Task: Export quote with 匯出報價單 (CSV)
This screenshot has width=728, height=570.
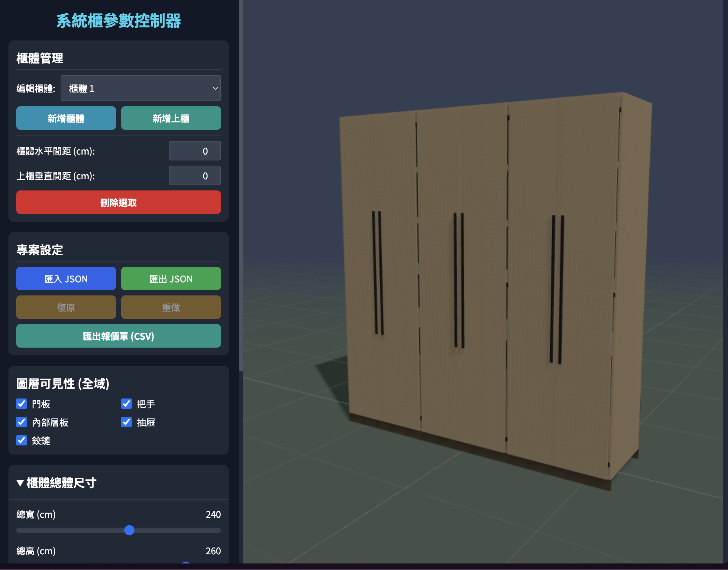Action: pyautogui.click(x=118, y=336)
